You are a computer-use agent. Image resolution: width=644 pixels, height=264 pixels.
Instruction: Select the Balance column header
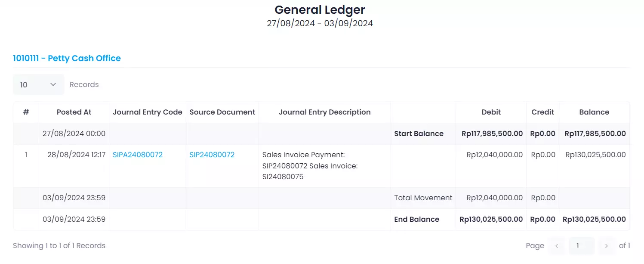(594, 112)
